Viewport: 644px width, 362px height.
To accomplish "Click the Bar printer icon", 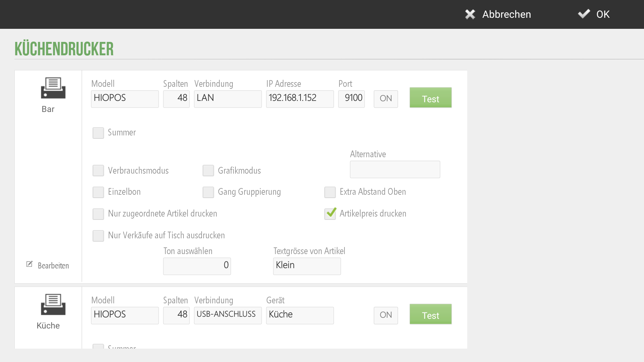I will click(53, 88).
